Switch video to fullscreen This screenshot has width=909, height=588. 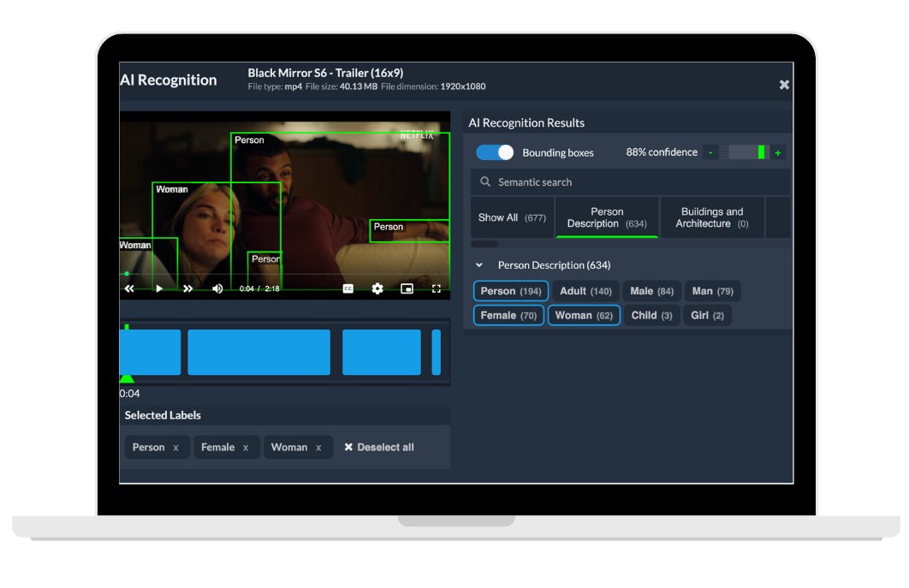[437, 288]
